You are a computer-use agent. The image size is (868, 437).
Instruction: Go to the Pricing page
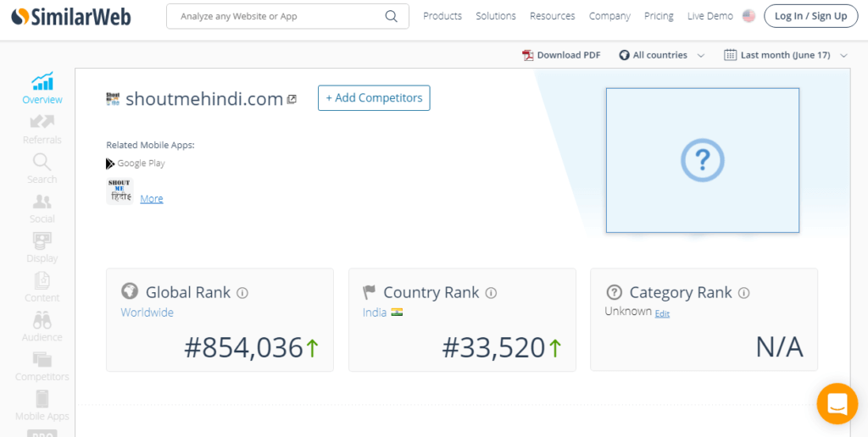pos(659,16)
